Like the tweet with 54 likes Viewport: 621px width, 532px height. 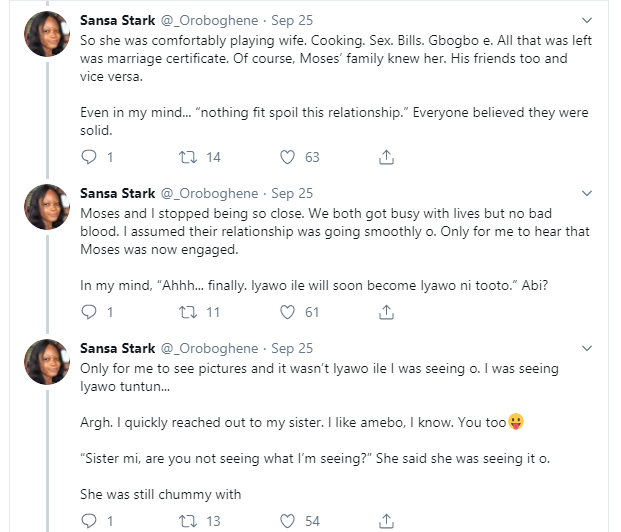click(288, 521)
